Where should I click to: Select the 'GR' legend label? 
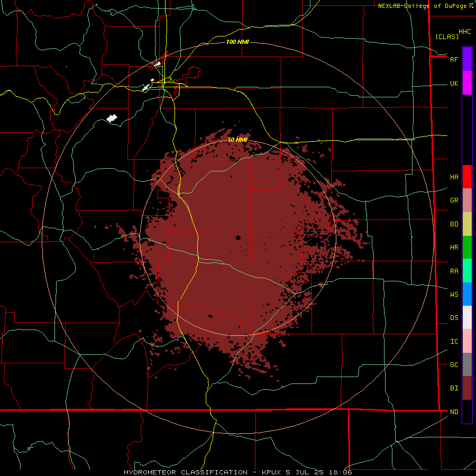click(454, 200)
